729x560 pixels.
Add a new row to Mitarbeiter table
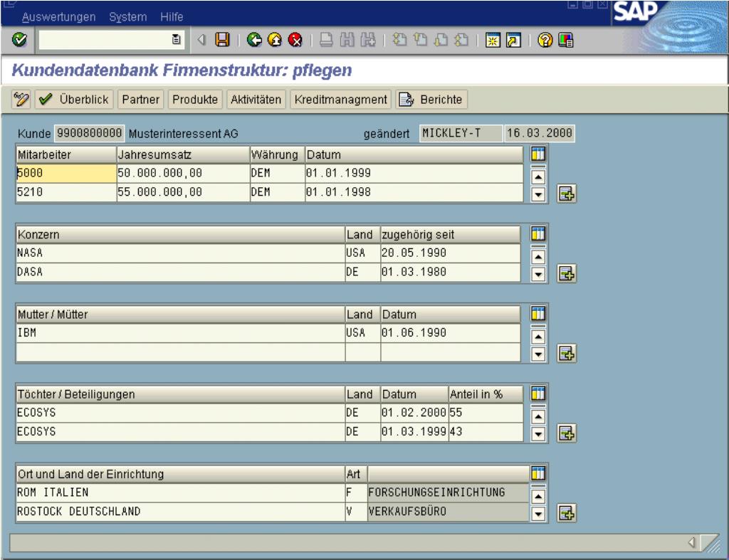[x=567, y=194]
